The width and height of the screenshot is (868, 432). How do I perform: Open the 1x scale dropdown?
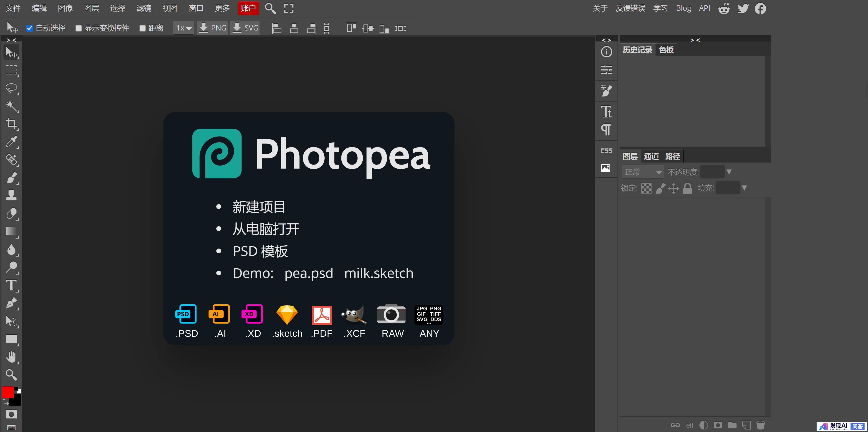tap(184, 28)
